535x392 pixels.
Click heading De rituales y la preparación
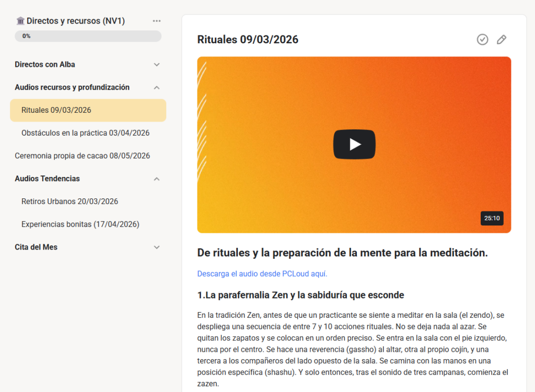point(343,253)
